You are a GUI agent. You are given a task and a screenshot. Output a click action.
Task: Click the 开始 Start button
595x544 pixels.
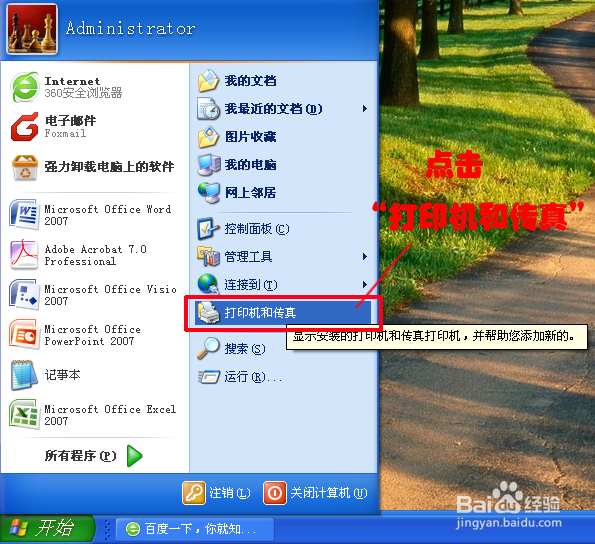47,528
